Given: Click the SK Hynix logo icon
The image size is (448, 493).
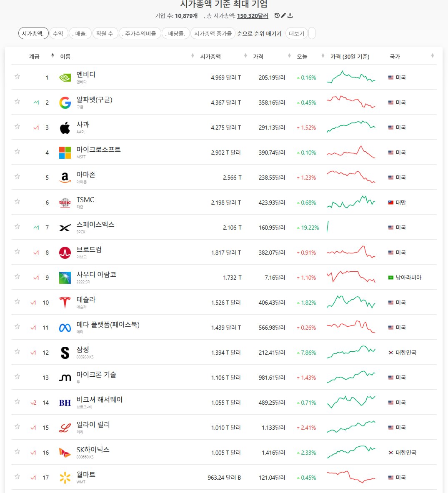Looking at the screenshot, I should (x=65, y=453).
